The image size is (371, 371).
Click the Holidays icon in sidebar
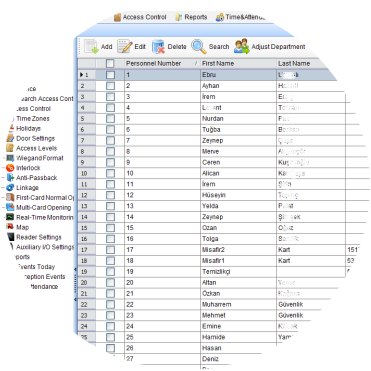pos(11,128)
